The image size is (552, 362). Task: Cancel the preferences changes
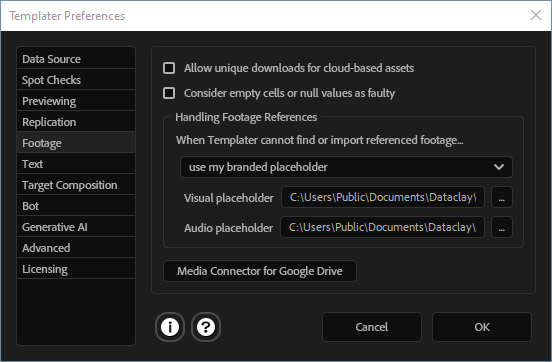[372, 327]
